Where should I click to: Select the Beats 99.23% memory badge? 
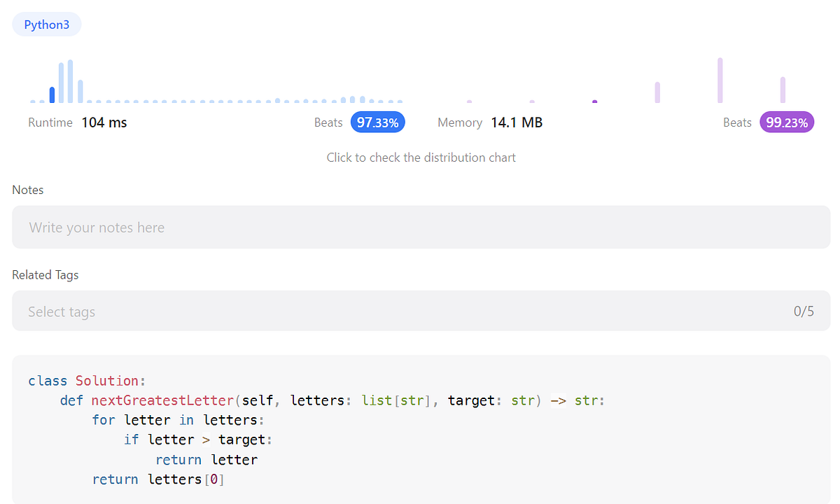(x=787, y=122)
